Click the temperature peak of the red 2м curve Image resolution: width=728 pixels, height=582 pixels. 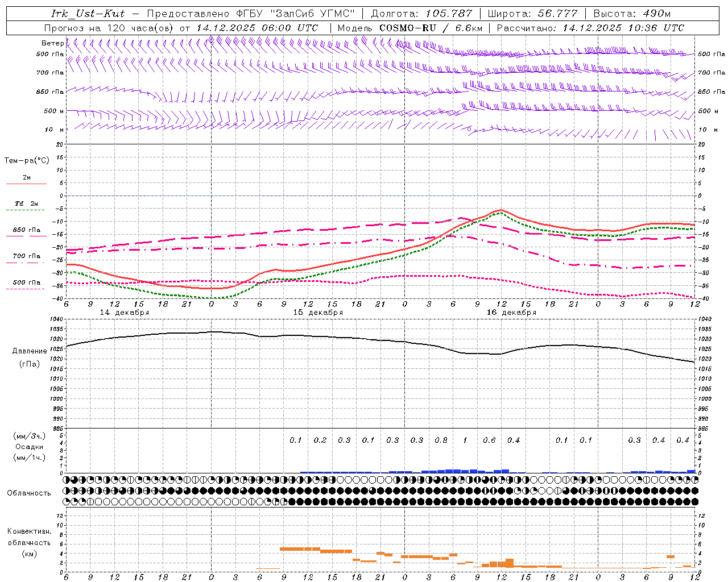pyautogui.click(x=500, y=210)
